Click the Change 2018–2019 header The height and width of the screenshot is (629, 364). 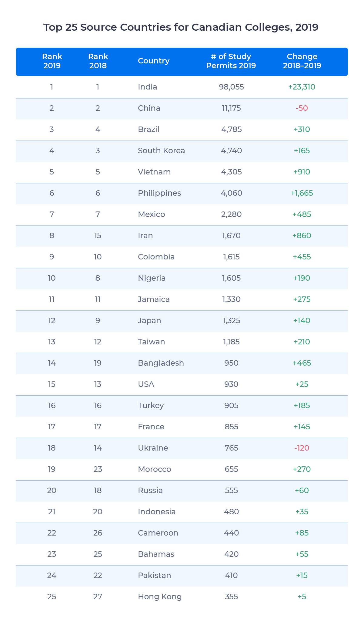[302, 61]
